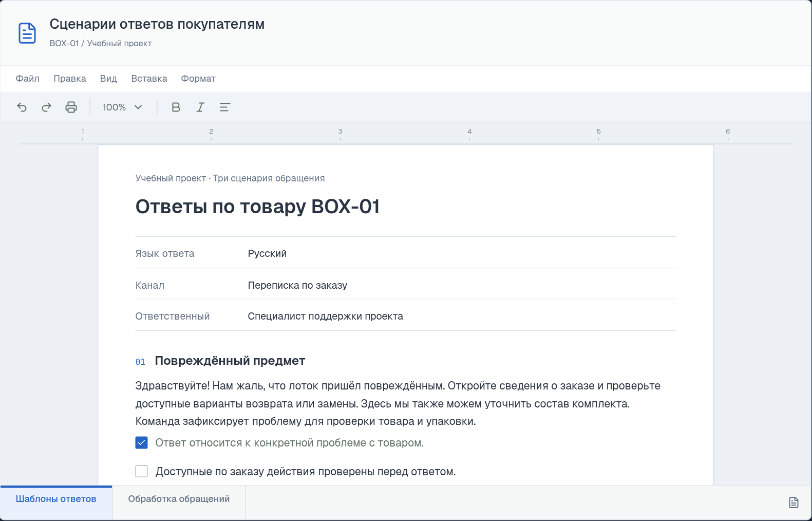The image size is (812, 521).
Task: Open the Вид menu
Action: point(108,79)
